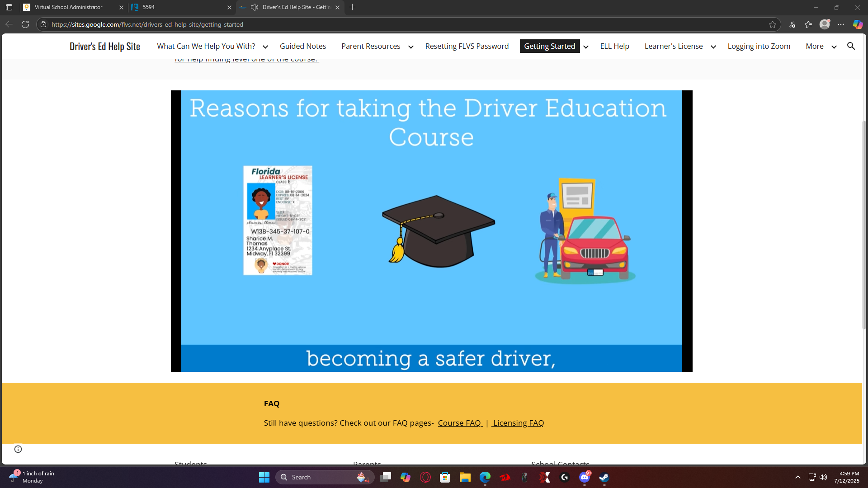This screenshot has height=488, width=868.
Task: Refresh the page with reload icon
Action: [x=25, y=24]
